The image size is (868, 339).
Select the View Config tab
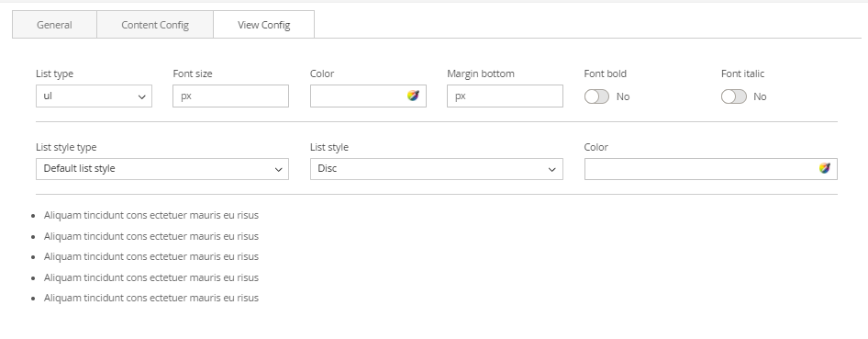(x=264, y=25)
